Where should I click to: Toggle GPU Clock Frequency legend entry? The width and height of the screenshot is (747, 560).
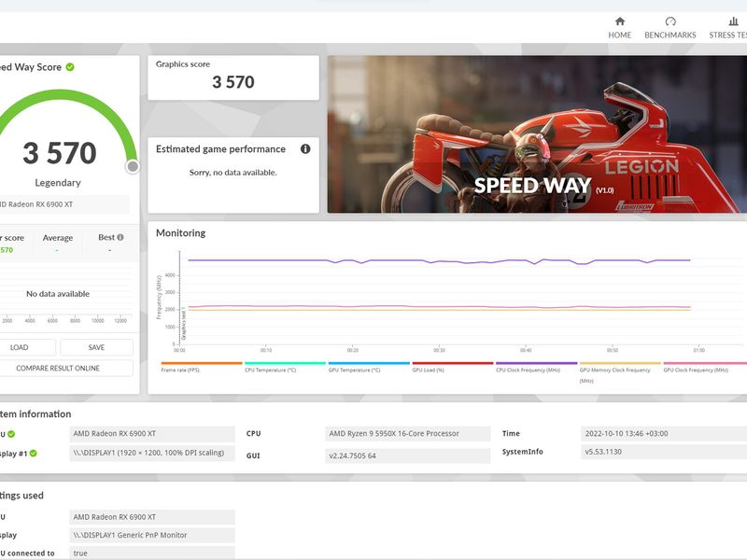click(705, 367)
